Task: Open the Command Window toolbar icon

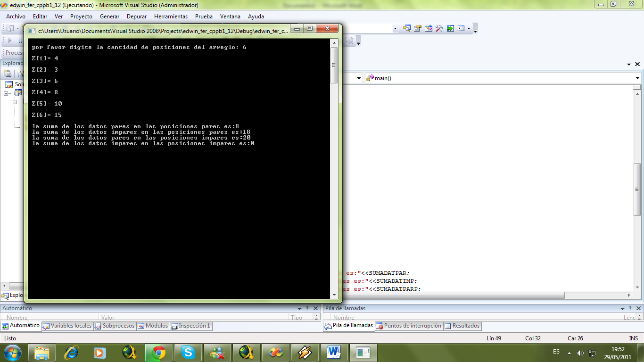Action: click(x=461, y=28)
